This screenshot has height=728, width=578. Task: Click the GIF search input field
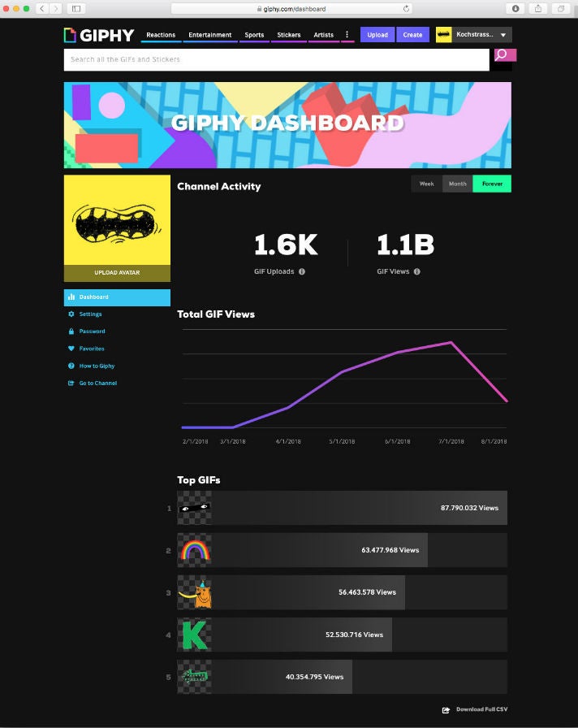point(276,59)
